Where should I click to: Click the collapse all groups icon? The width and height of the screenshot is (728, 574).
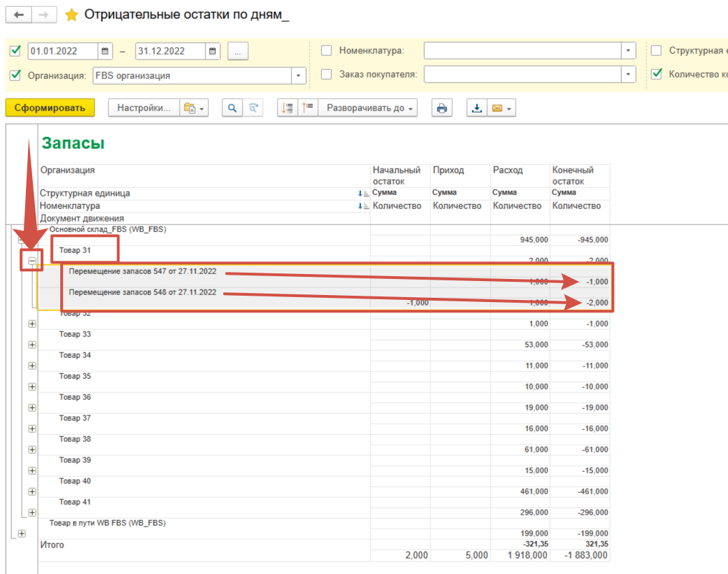(307, 108)
